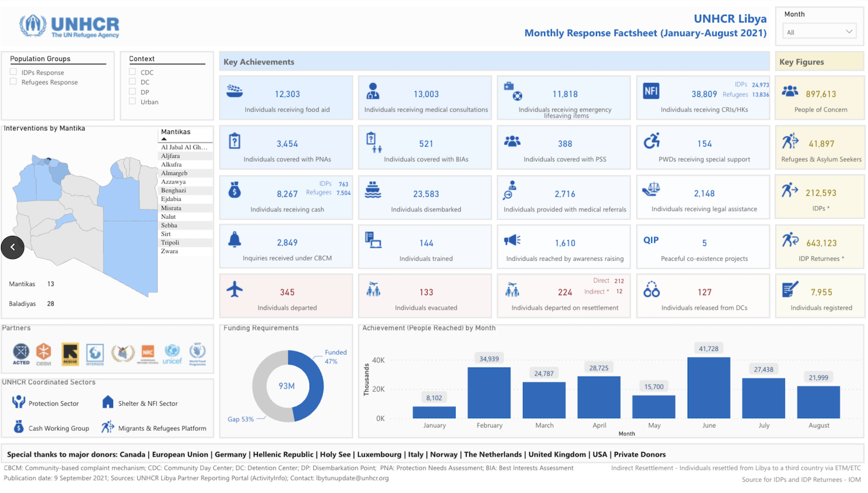Click the Mantikas sort arrow

point(164,139)
